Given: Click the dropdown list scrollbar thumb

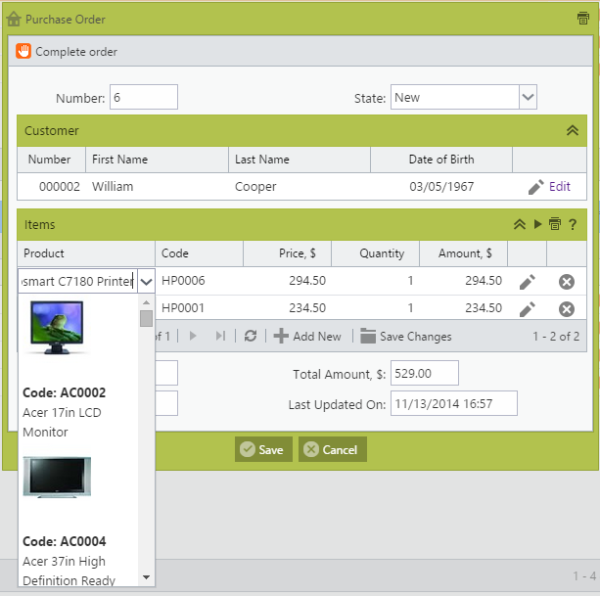Looking at the screenshot, I should (146, 319).
